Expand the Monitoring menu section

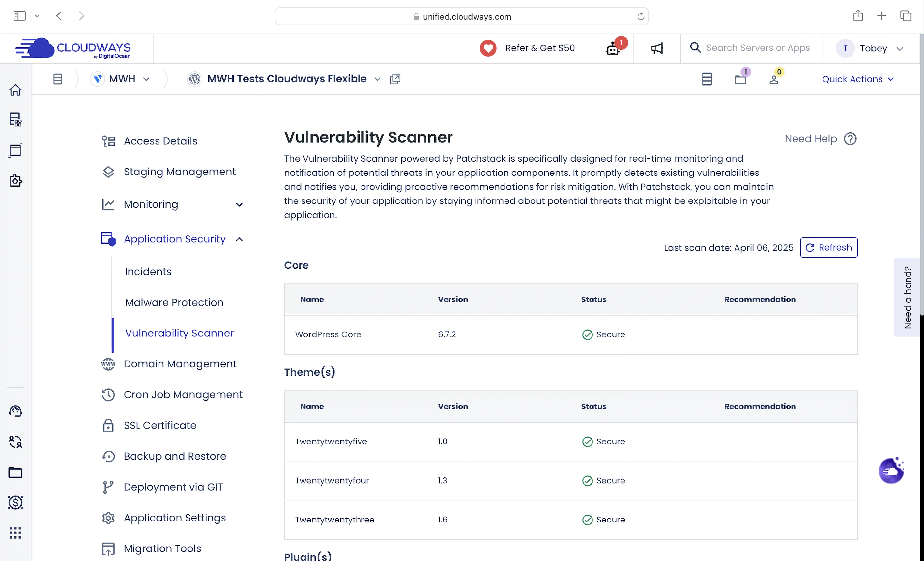(239, 204)
